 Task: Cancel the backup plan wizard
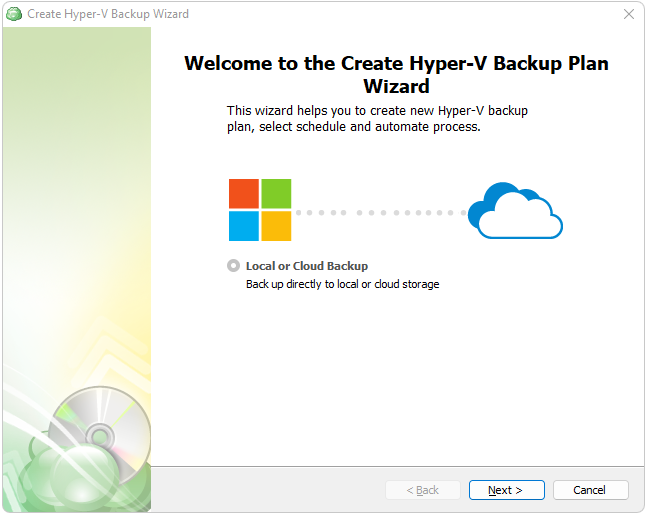click(x=590, y=490)
